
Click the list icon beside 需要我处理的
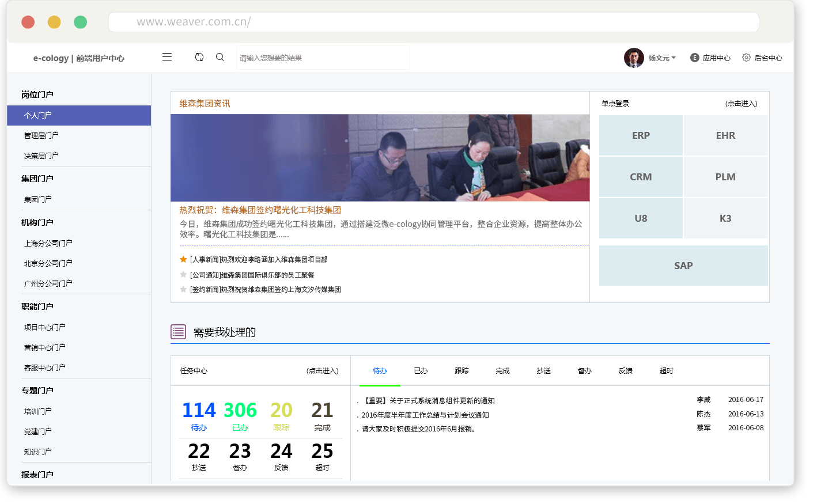pos(178,332)
